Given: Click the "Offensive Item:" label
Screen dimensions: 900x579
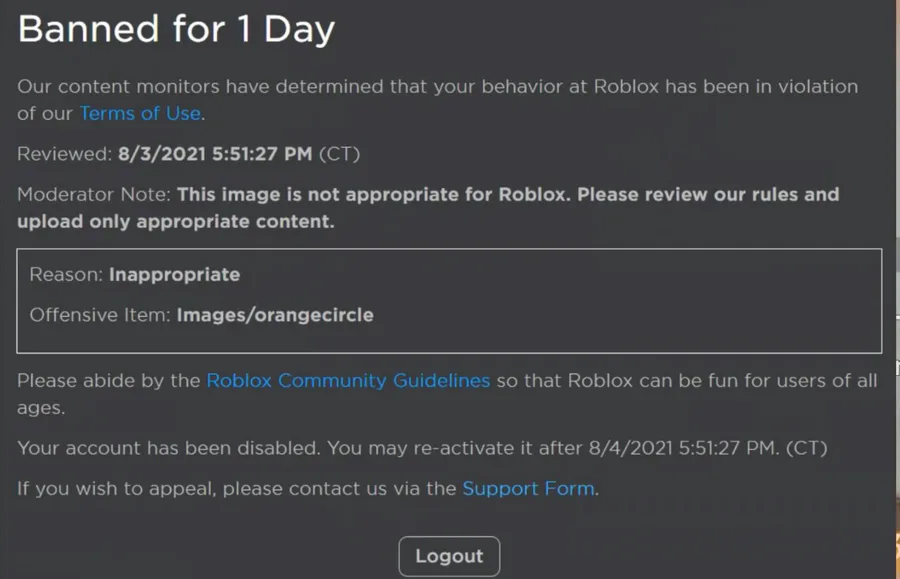Looking at the screenshot, I should (x=100, y=315).
